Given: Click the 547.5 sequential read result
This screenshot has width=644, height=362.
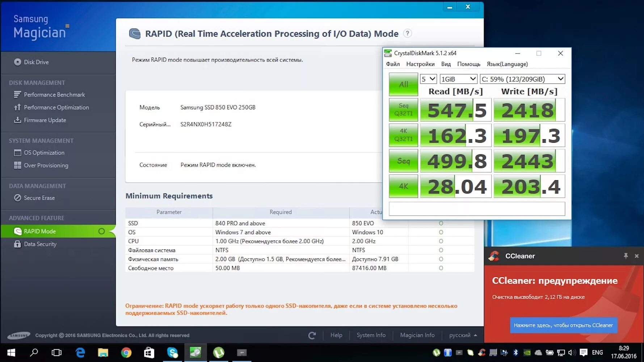Looking at the screenshot, I should pos(456,110).
